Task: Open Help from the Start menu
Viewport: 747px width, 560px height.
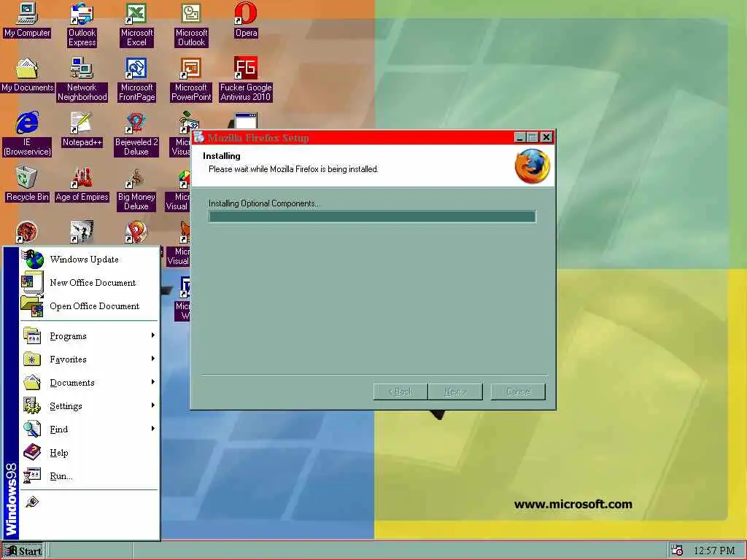Action: tap(89, 452)
